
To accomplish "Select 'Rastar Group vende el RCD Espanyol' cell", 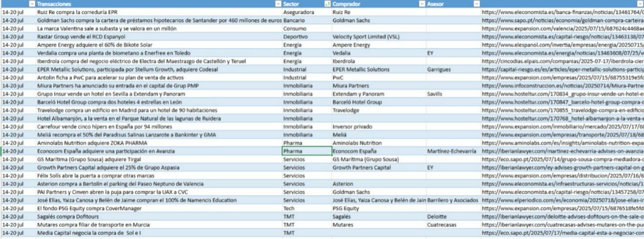I will pos(159,37).
